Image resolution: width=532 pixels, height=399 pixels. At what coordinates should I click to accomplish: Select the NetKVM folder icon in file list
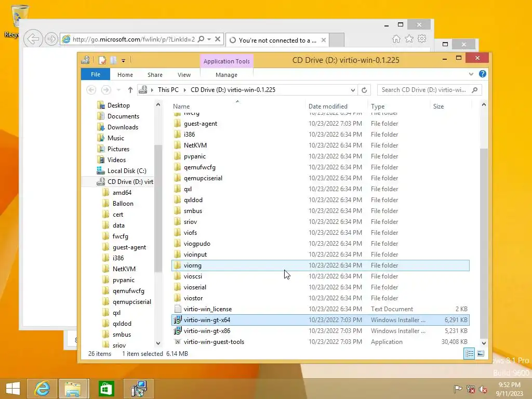[x=177, y=145]
